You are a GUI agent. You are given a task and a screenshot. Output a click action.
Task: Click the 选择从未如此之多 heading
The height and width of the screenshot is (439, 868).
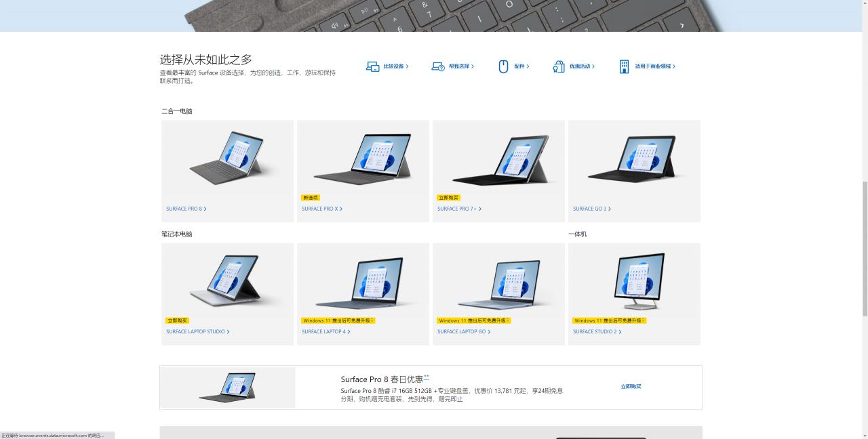[206, 60]
